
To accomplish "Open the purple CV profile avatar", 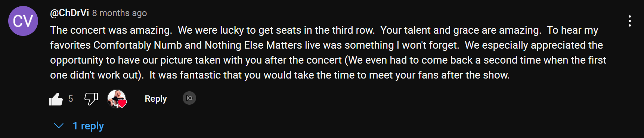I will (x=23, y=21).
